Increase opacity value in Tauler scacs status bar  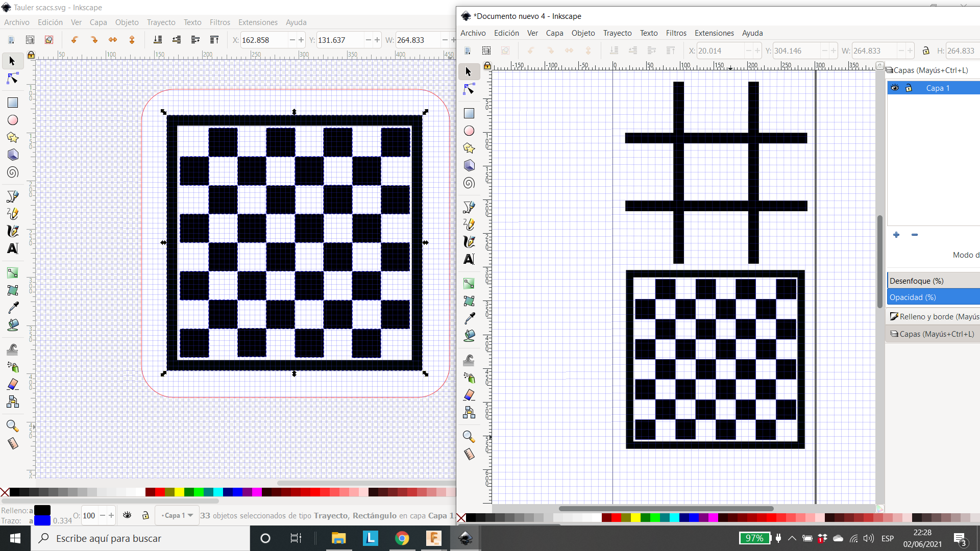111,515
